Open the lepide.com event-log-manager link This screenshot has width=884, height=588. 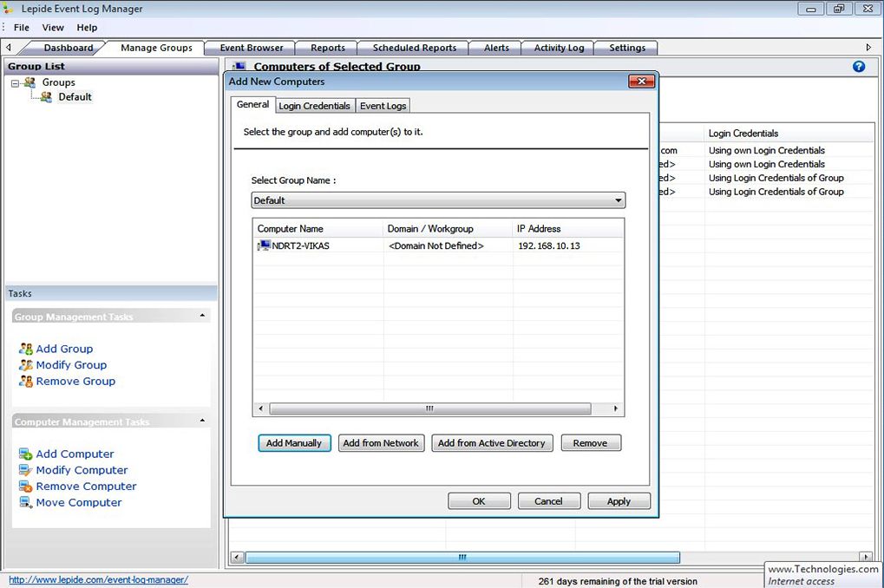[x=99, y=579]
